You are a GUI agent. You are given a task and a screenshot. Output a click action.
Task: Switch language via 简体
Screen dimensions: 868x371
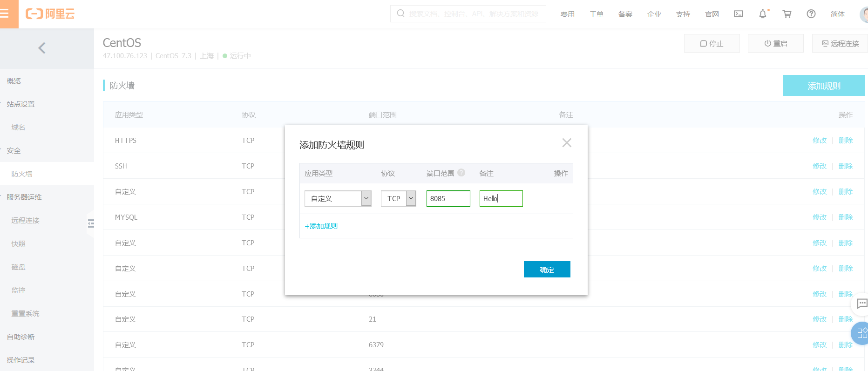click(838, 14)
